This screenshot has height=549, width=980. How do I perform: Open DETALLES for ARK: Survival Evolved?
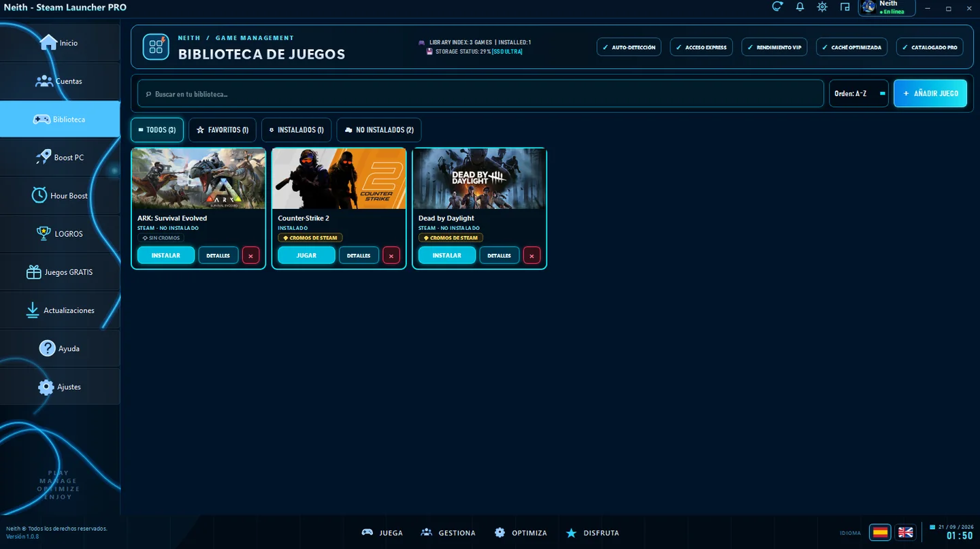(x=218, y=255)
